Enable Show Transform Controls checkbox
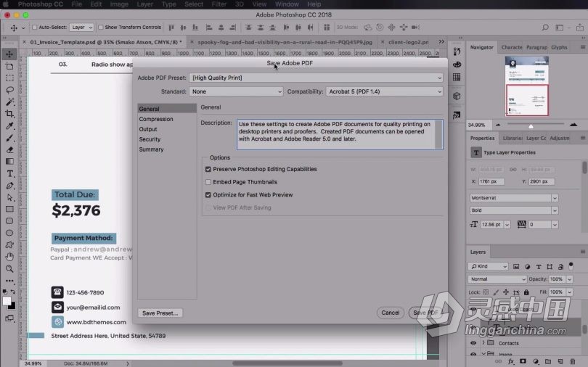Image resolution: width=588 pixels, height=367 pixels. (100, 28)
